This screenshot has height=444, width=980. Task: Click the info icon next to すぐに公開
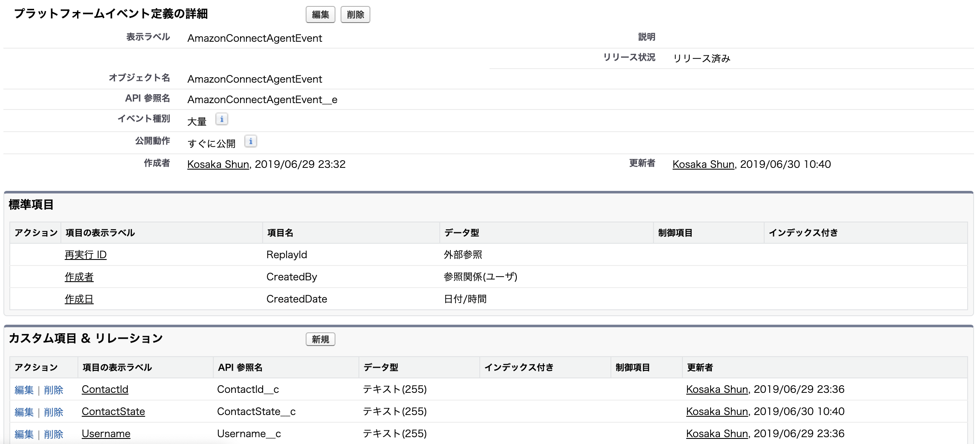coord(251,141)
